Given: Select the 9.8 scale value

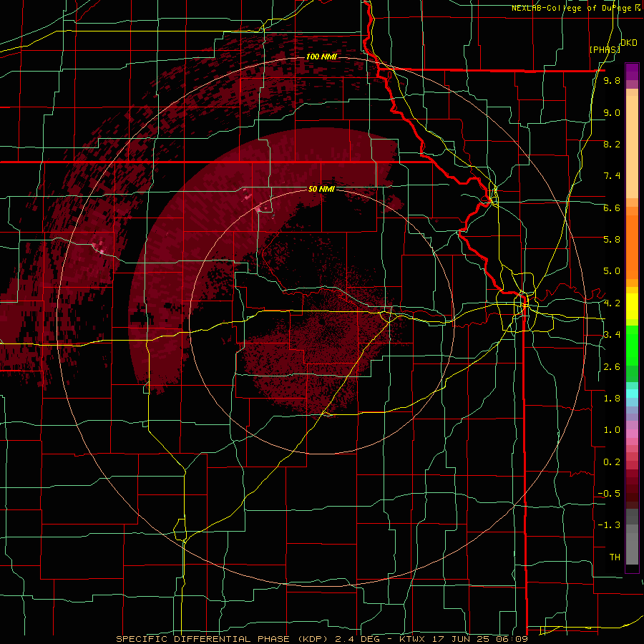Looking at the screenshot, I should pos(612,81).
